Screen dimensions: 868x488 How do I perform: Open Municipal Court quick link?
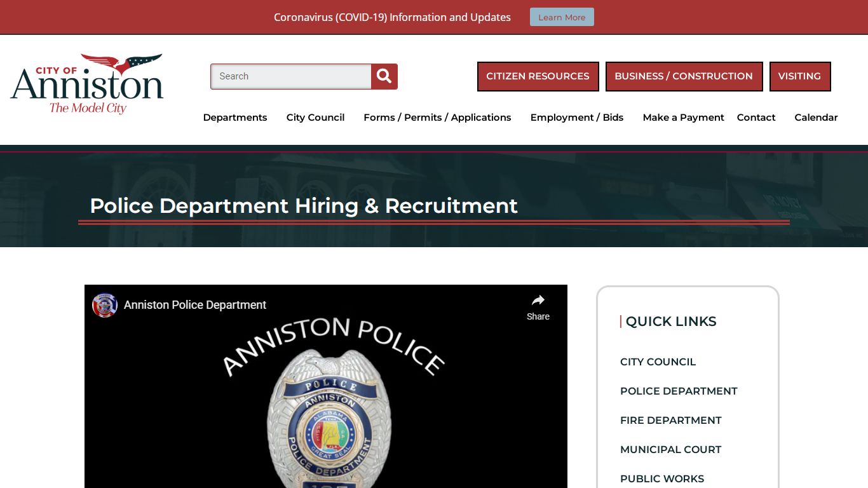670,449
